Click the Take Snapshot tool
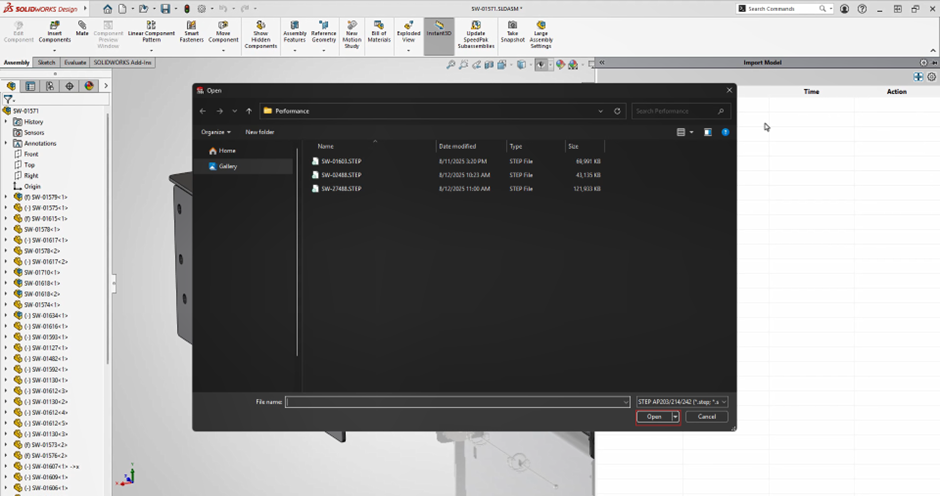Screen dimensions: 940x496 coord(513,32)
